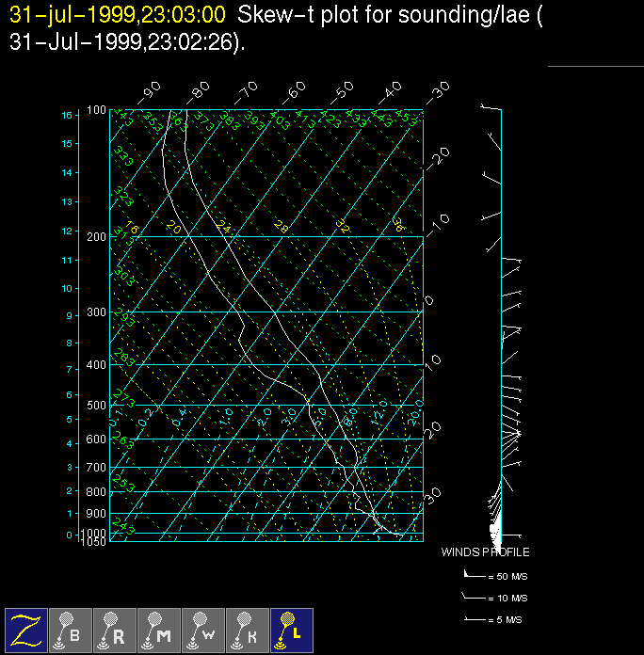Click the WINDS PROFILE label
The width and height of the screenshot is (644, 655).
485,552
